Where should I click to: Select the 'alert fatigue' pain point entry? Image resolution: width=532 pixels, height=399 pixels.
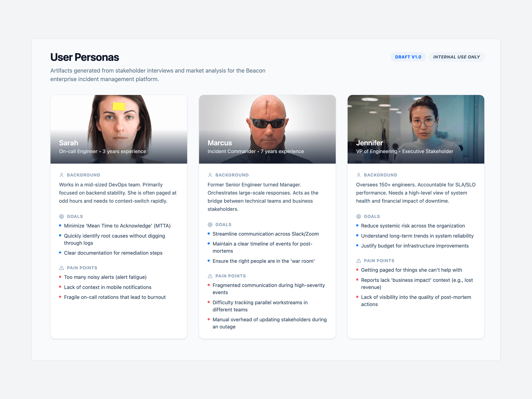[x=105, y=277]
